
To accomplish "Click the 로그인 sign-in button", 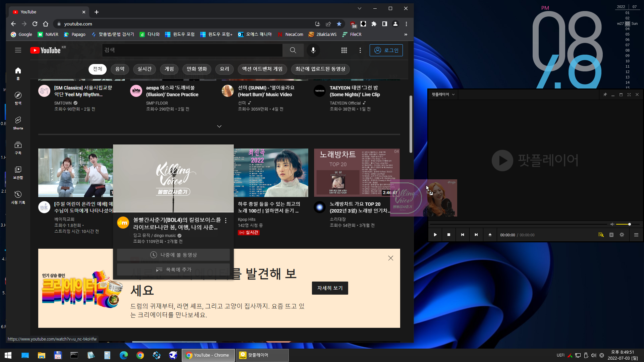I will pos(386,50).
